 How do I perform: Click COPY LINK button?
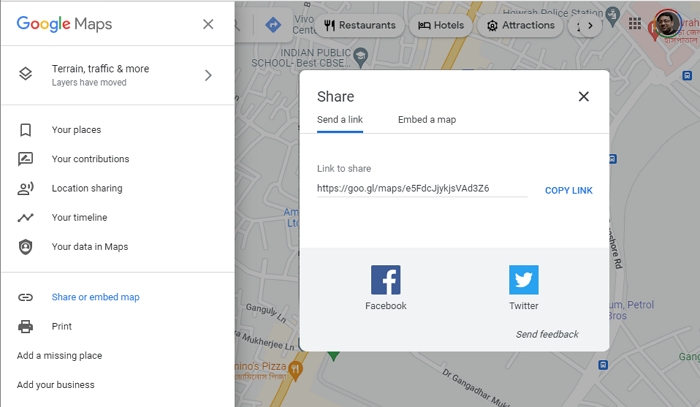tap(569, 191)
